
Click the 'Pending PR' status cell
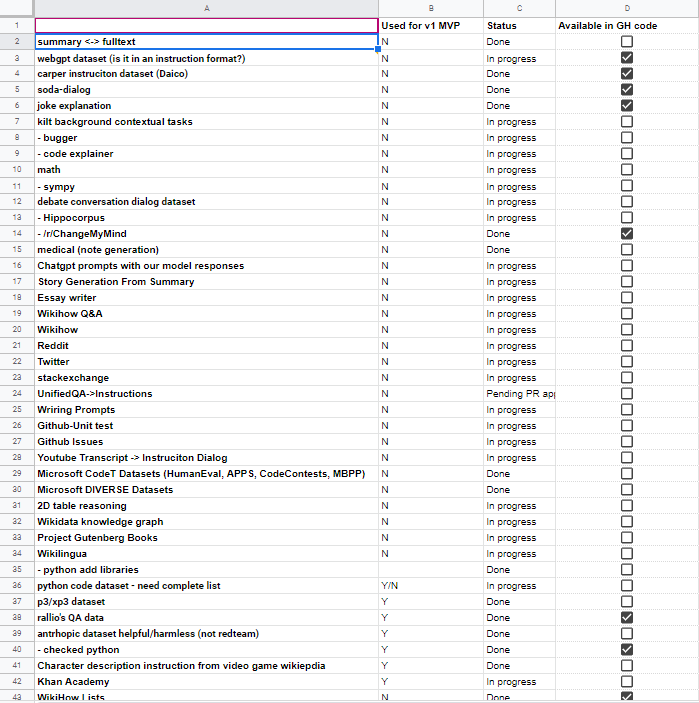(x=519, y=394)
